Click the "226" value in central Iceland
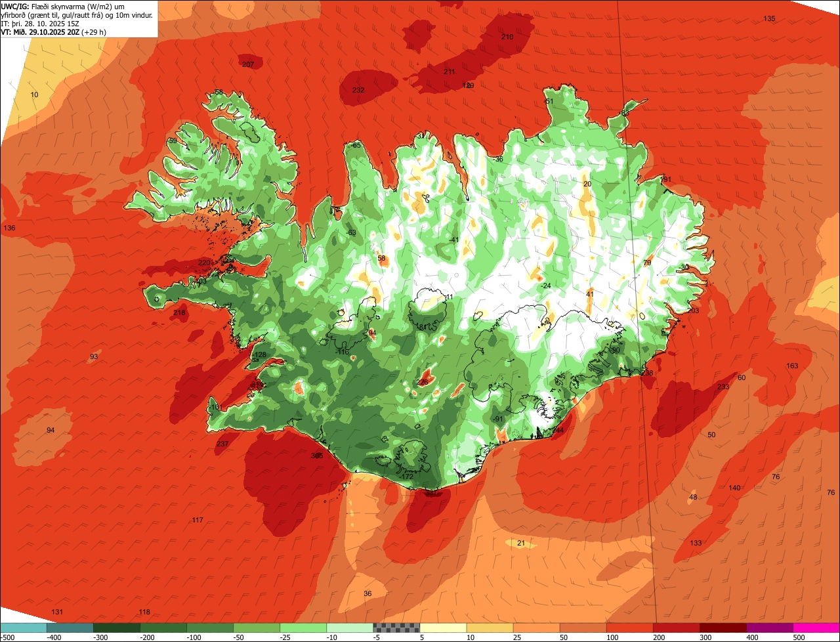This screenshot has height=642, width=840. pos(422,382)
